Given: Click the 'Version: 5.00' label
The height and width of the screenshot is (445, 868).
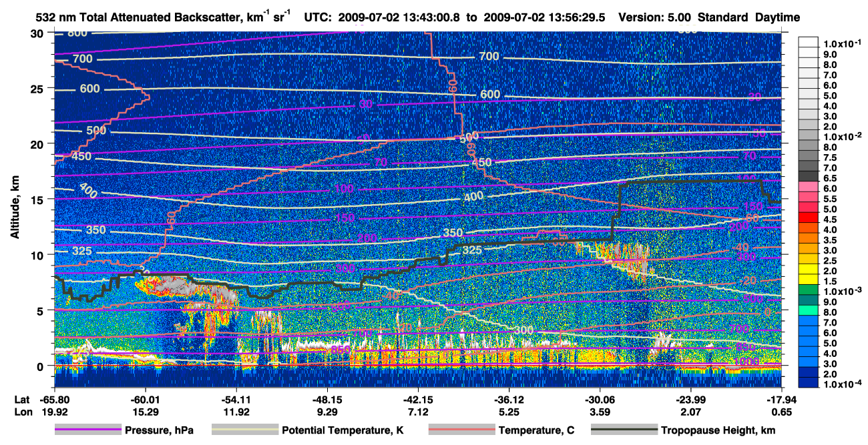Looking at the screenshot, I should click(x=656, y=17).
